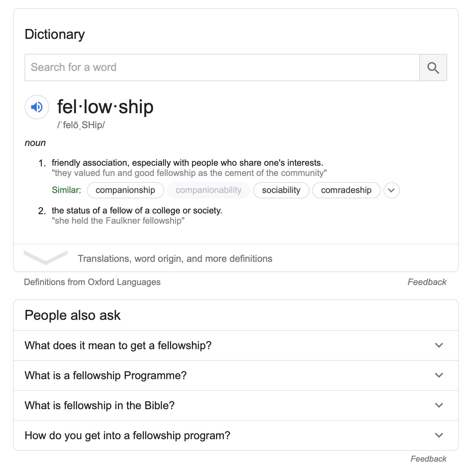Image resolution: width=469 pixels, height=476 pixels.
Task: Focus the 'Search for a word' field
Action: pyautogui.click(x=222, y=68)
